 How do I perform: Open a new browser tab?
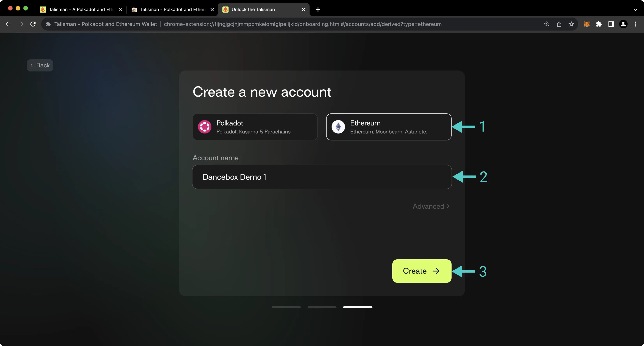[x=318, y=10]
